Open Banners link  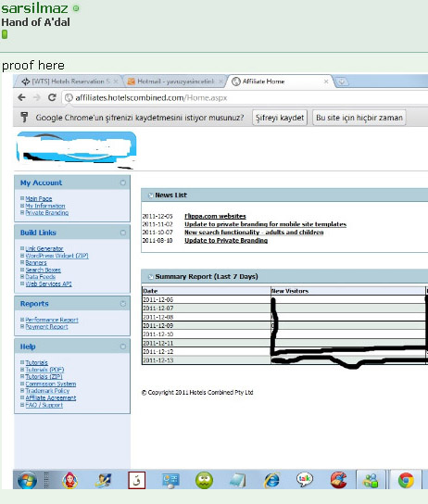[36, 262]
